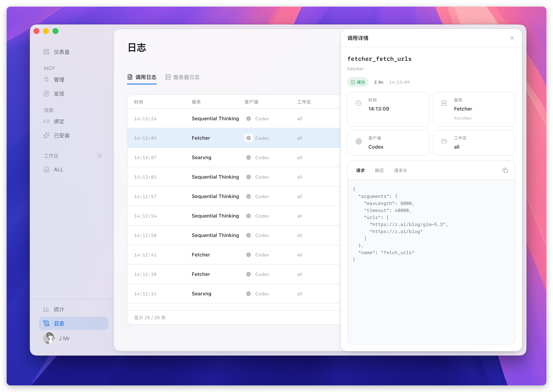This screenshot has height=392, width=553.
Task: Click the 显示 28 / 28 条 footer
Action: (x=150, y=317)
